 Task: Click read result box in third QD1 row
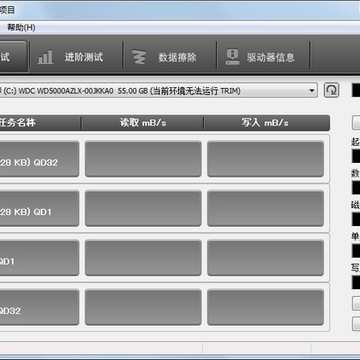143,258
